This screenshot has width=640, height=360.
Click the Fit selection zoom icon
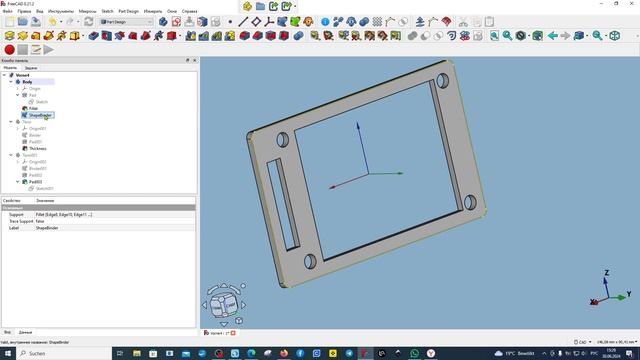click(507, 36)
